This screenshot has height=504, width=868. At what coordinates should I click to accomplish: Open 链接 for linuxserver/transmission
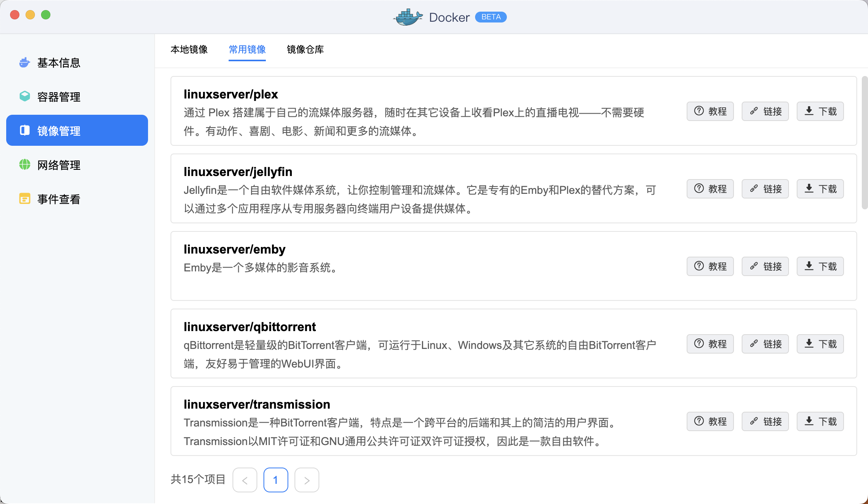point(765,421)
